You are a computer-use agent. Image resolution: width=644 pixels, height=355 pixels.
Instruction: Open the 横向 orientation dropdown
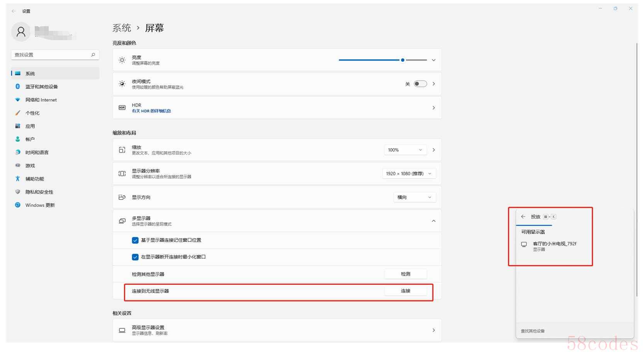click(x=415, y=197)
